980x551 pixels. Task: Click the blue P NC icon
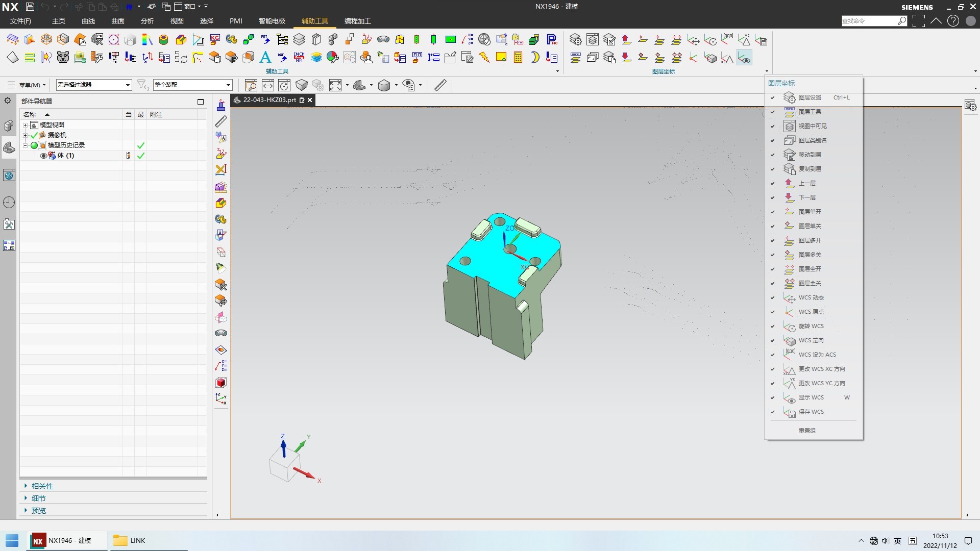point(552,40)
